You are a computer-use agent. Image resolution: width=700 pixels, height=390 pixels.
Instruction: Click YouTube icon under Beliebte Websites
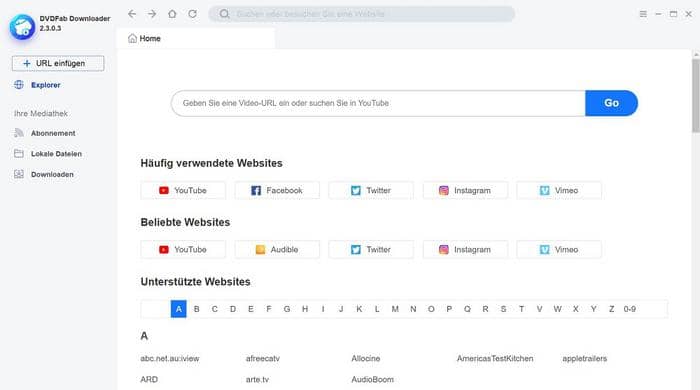tap(164, 249)
